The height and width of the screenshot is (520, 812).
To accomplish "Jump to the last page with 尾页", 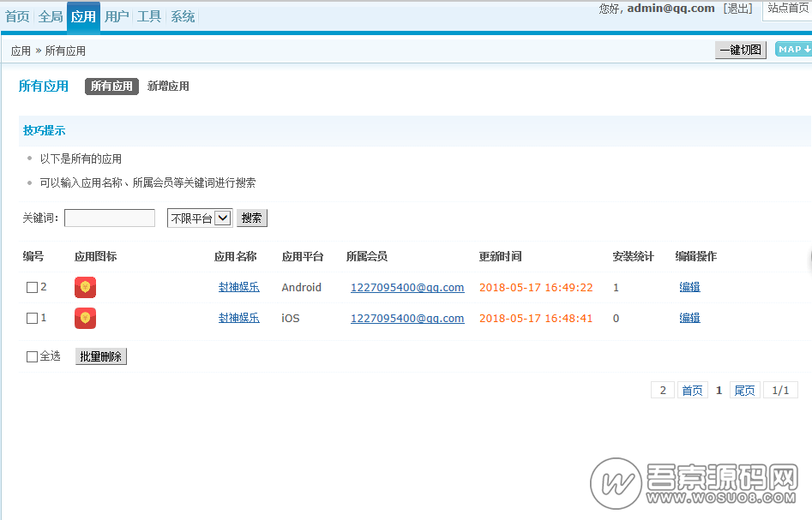I will pos(743,390).
